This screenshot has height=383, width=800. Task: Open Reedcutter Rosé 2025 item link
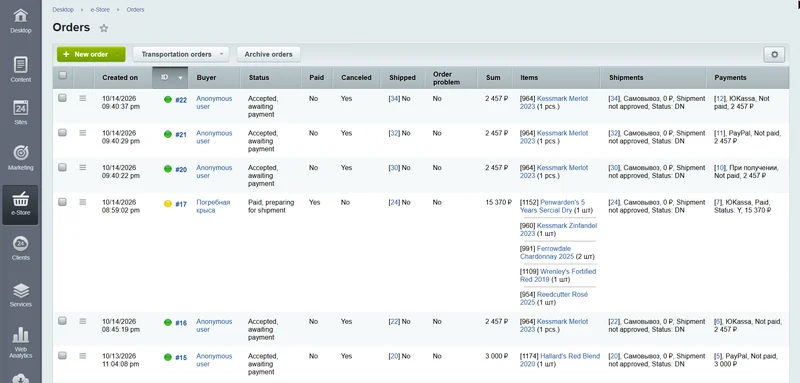(x=554, y=298)
